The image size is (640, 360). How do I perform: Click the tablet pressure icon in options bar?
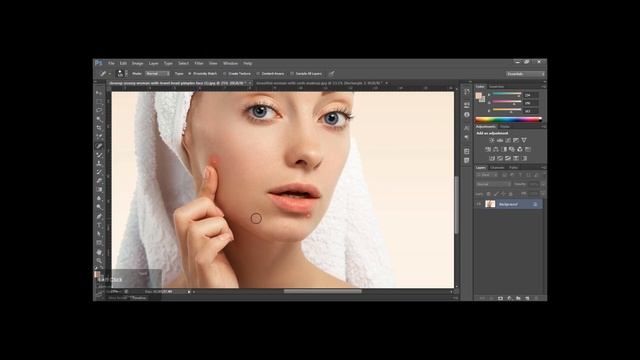pos(331,74)
